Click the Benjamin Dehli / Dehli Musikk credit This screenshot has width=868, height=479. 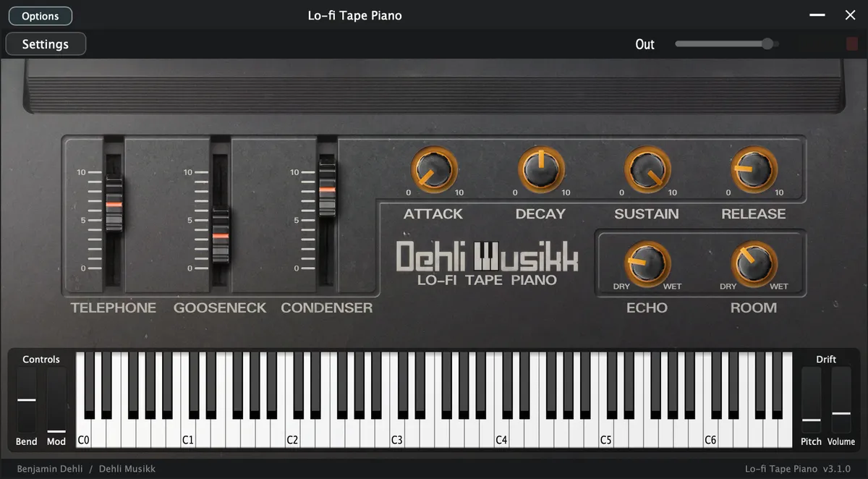pos(86,469)
